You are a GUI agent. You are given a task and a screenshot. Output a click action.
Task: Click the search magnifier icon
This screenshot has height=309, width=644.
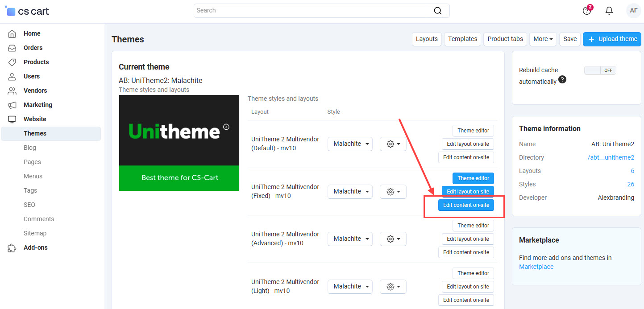click(x=438, y=11)
